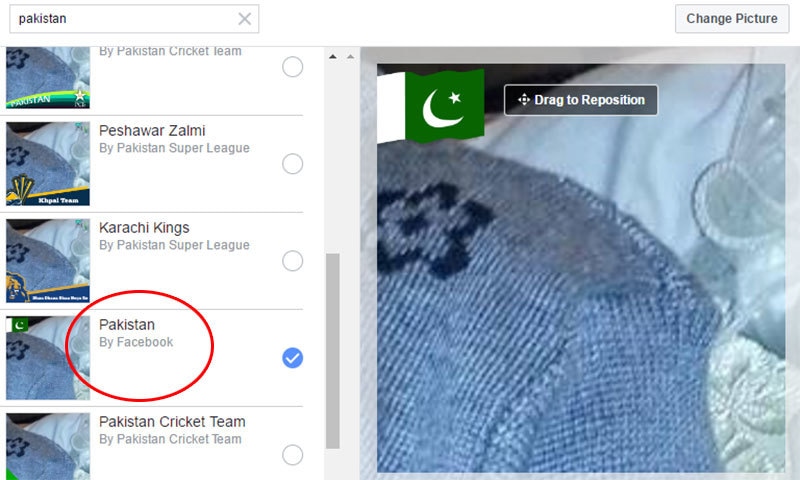Click the frame list scrollbar thumb
The width and height of the screenshot is (800, 480).
[333, 351]
